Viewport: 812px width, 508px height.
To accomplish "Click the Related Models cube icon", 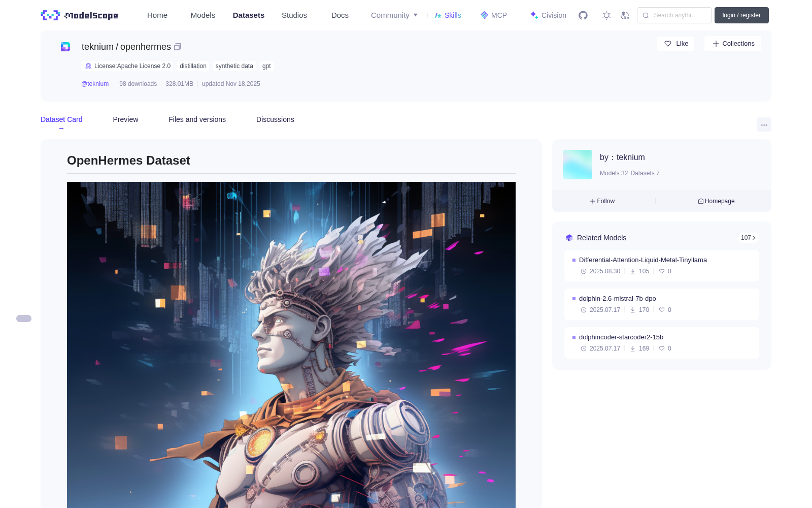I will pos(569,238).
